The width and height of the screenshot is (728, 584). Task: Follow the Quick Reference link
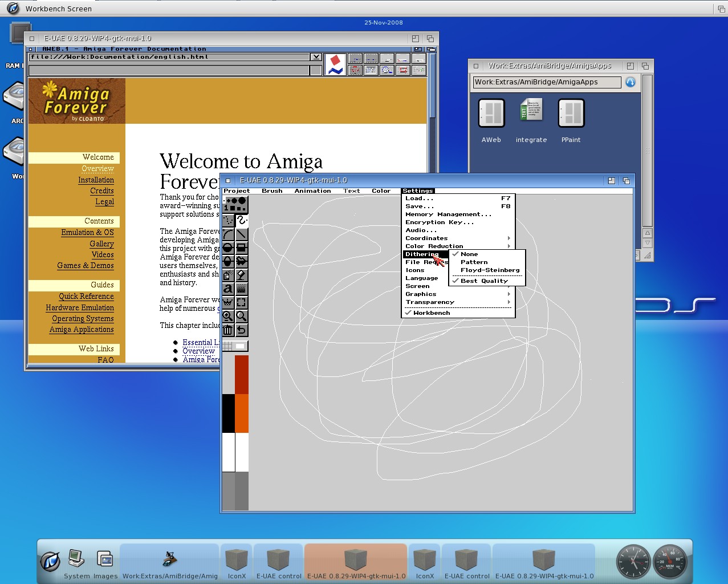point(86,296)
